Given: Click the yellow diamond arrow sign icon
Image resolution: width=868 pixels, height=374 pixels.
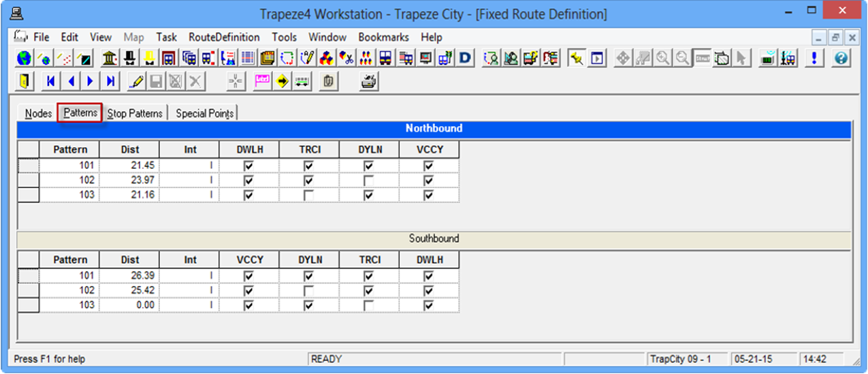Looking at the screenshot, I should click(283, 82).
